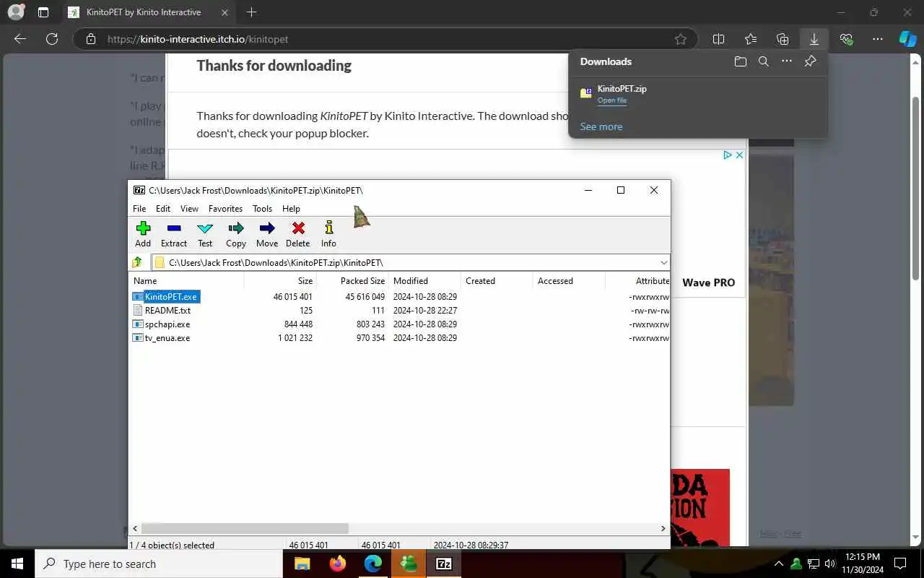
Task: Click the Test archive toolbar icon
Action: (x=205, y=234)
